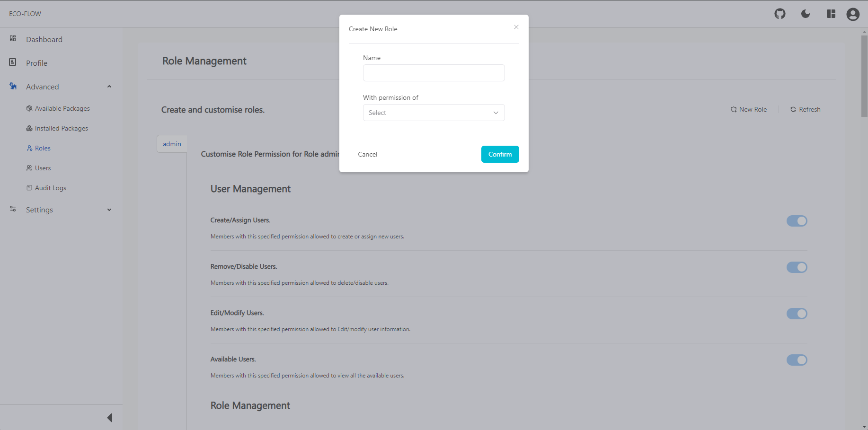Close the Create New Role dialog

pos(516,27)
